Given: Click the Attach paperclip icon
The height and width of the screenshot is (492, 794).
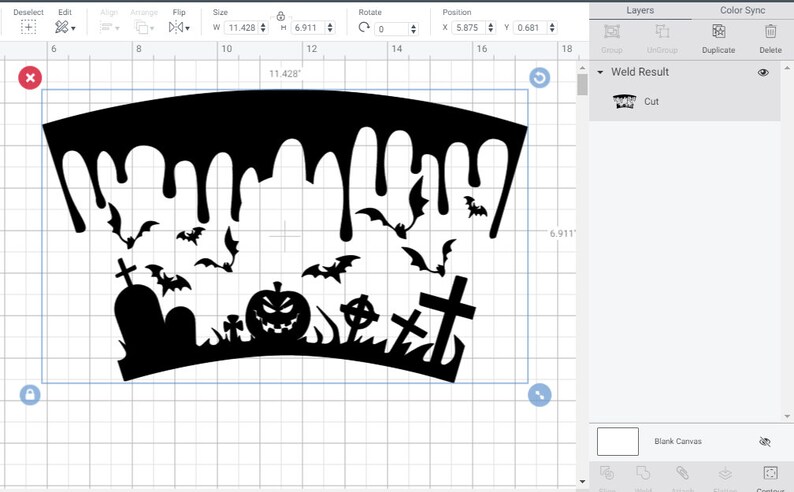Looking at the screenshot, I should click(682, 473).
